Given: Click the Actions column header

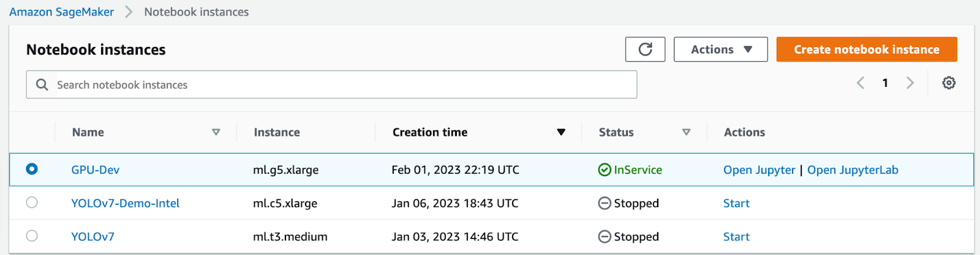Looking at the screenshot, I should pyautogui.click(x=744, y=132).
